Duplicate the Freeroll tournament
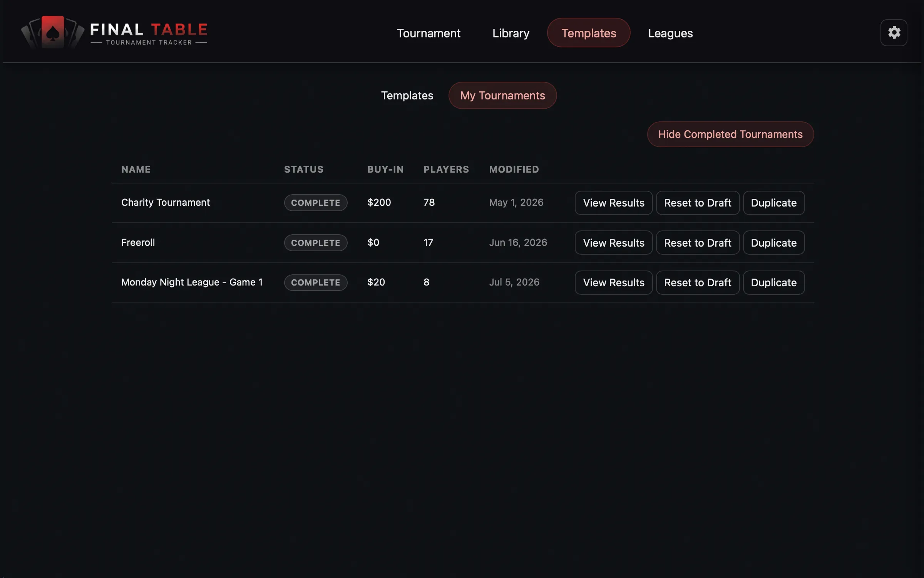The height and width of the screenshot is (578, 924). pos(774,243)
